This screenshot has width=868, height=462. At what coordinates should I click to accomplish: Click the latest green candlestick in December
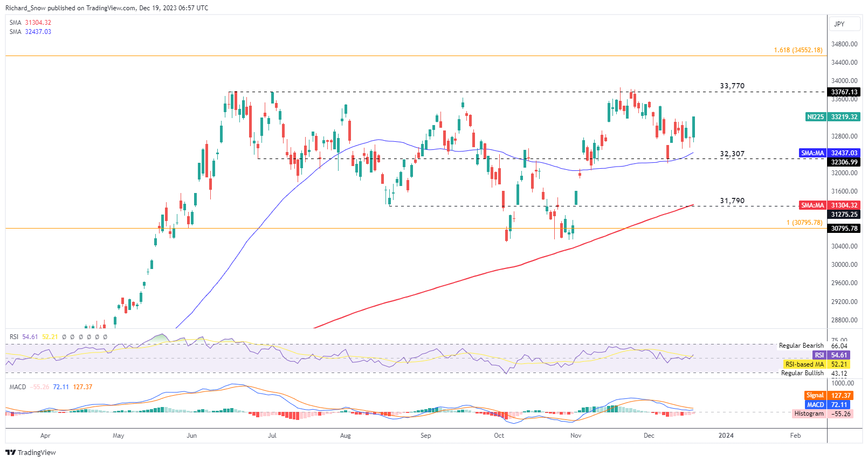[x=694, y=128]
